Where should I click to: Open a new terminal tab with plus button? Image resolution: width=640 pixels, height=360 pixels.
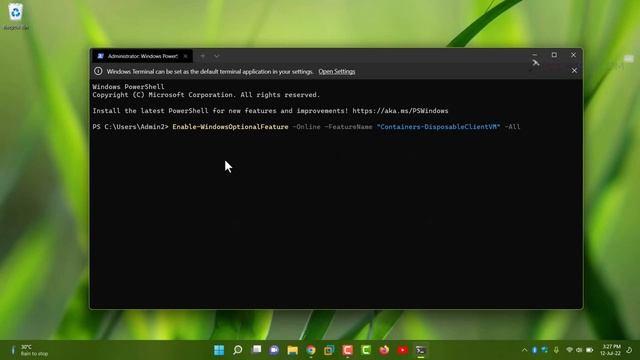(203, 56)
